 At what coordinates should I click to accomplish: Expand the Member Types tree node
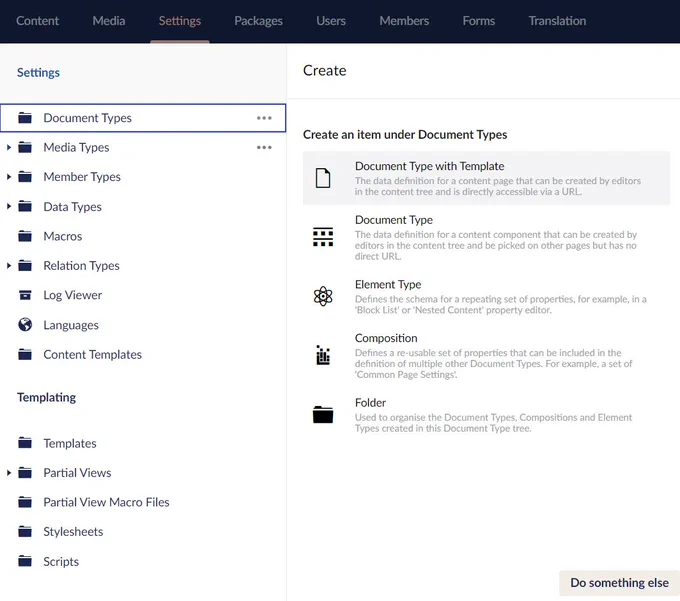point(9,177)
